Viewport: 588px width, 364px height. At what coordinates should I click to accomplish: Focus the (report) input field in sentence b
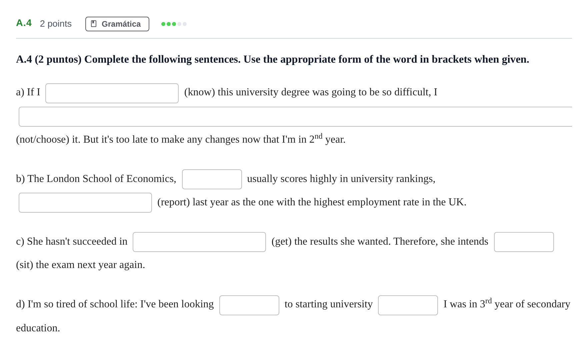(x=85, y=203)
